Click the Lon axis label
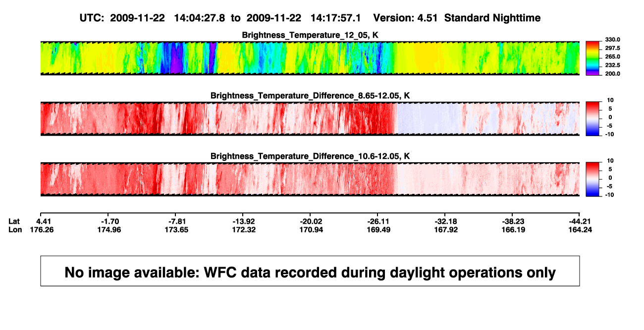 15,230
